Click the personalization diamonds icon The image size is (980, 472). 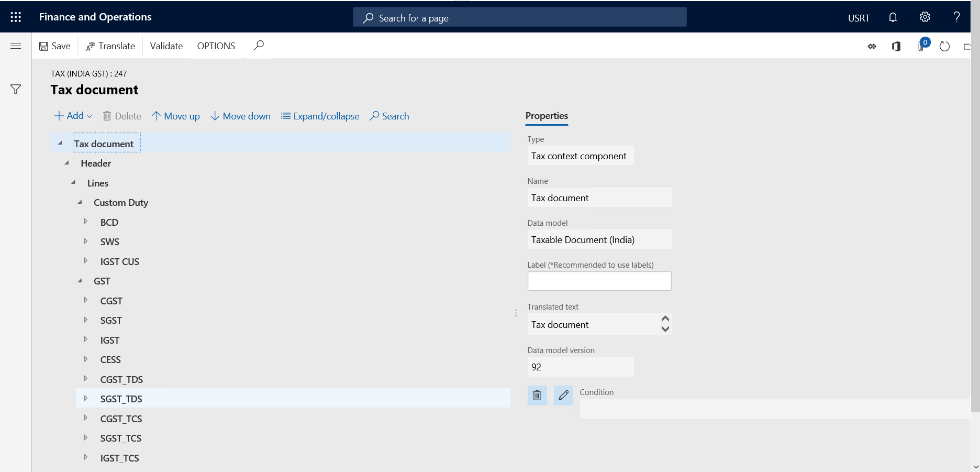(872, 47)
